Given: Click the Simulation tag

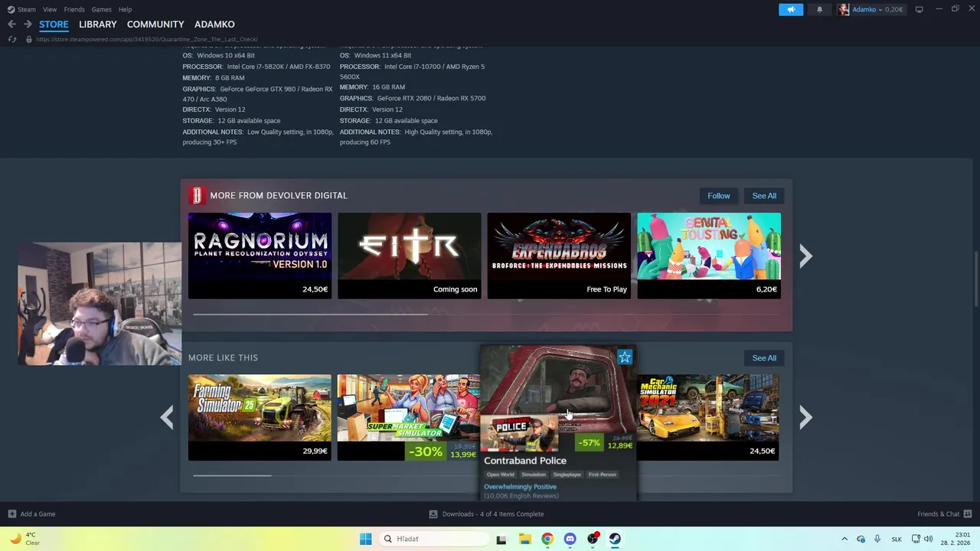Looking at the screenshot, I should click(x=534, y=474).
